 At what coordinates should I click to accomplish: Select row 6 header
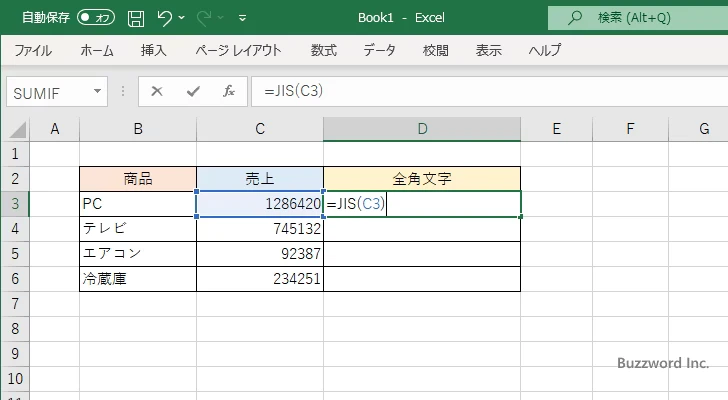pyautogui.click(x=15, y=279)
